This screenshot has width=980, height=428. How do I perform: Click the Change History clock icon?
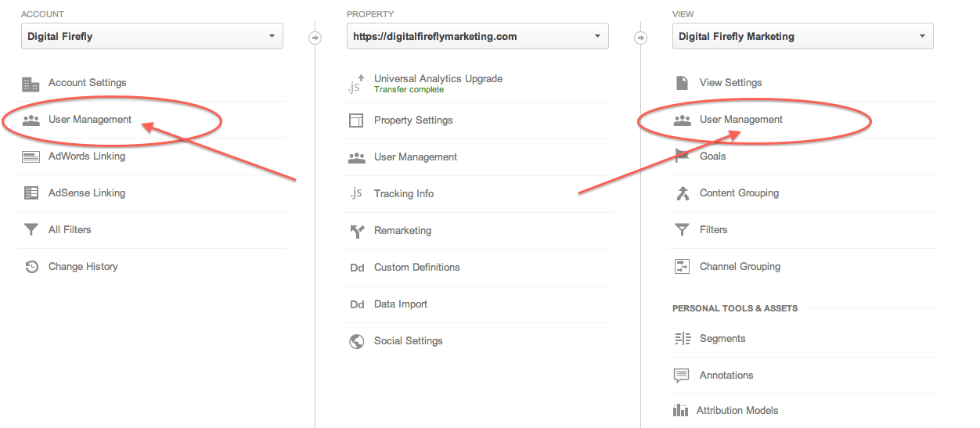click(31, 267)
